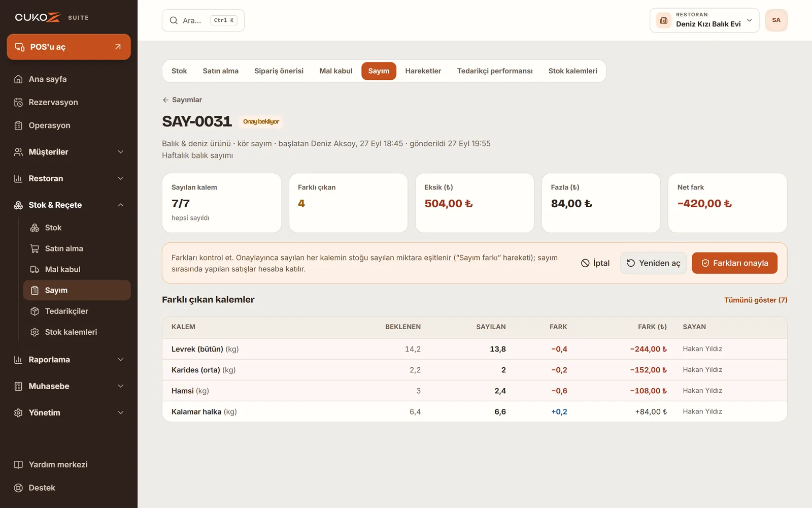Screen dimensions: 812x508
Task: Click the Cukoz Suite logo
Action: pos(52,17)
